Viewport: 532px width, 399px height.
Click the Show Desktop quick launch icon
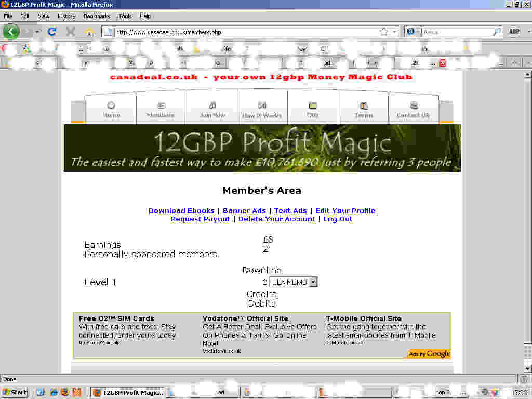point(41,392)
